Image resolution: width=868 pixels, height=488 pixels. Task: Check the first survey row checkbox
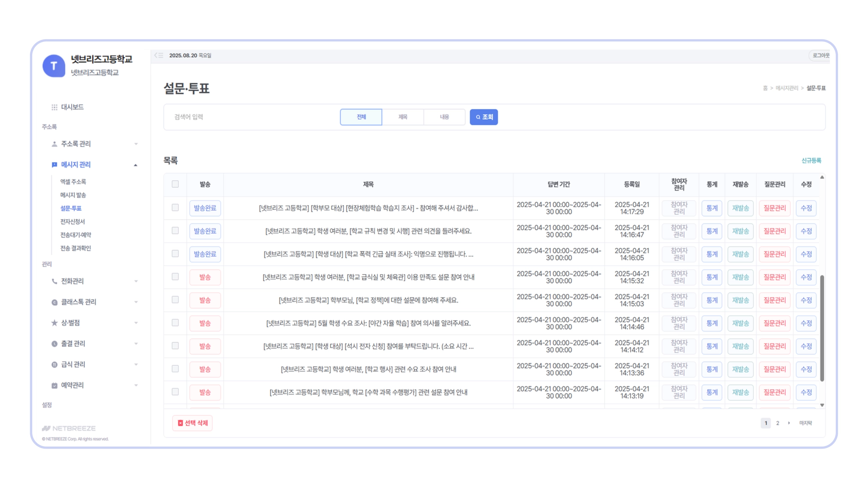175,208
